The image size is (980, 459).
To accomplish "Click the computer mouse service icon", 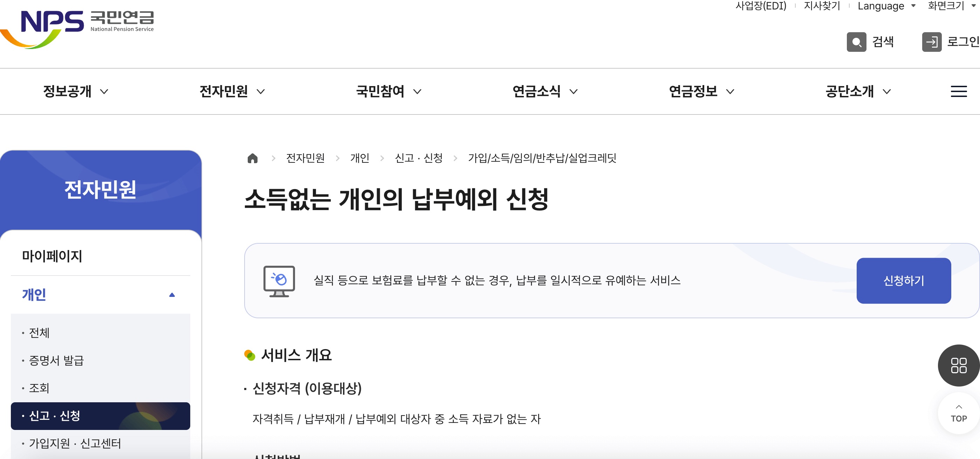I will pyautogui.click(x=279, y=281).
